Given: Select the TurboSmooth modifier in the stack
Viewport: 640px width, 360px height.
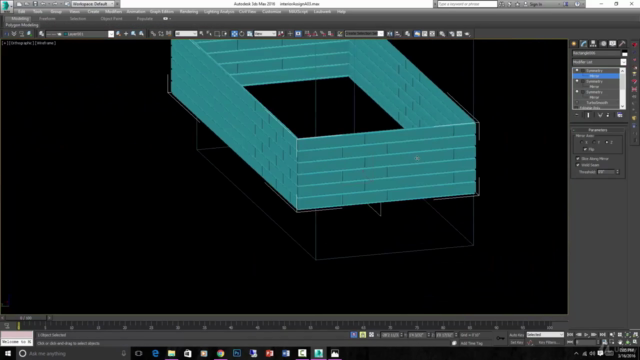Looking at the screenshot, I should [597, 103].
